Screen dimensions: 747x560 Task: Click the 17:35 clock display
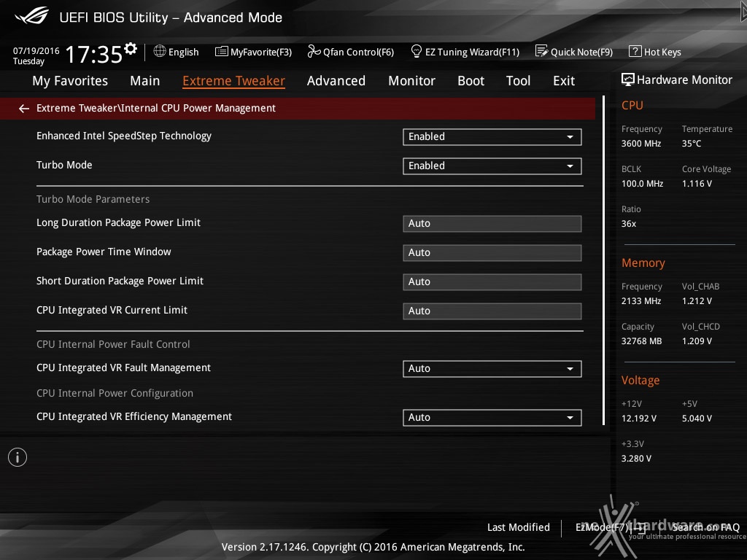[93, 54]
